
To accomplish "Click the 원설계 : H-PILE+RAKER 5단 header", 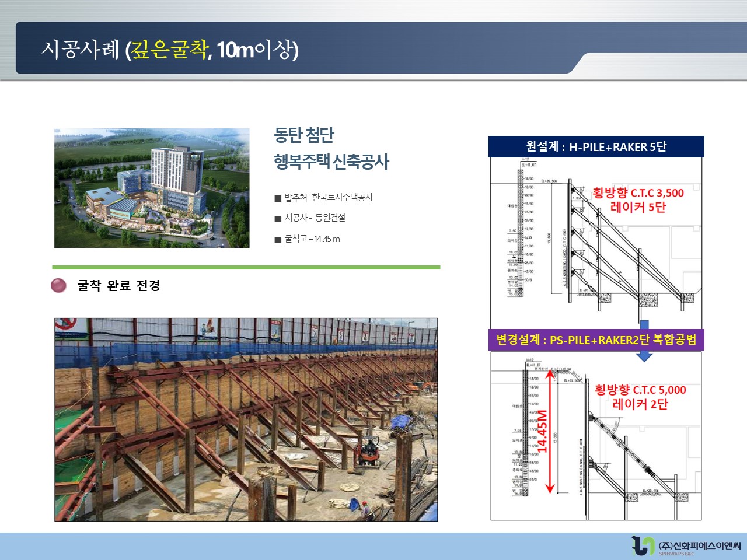I will click(x=596, y=147).
